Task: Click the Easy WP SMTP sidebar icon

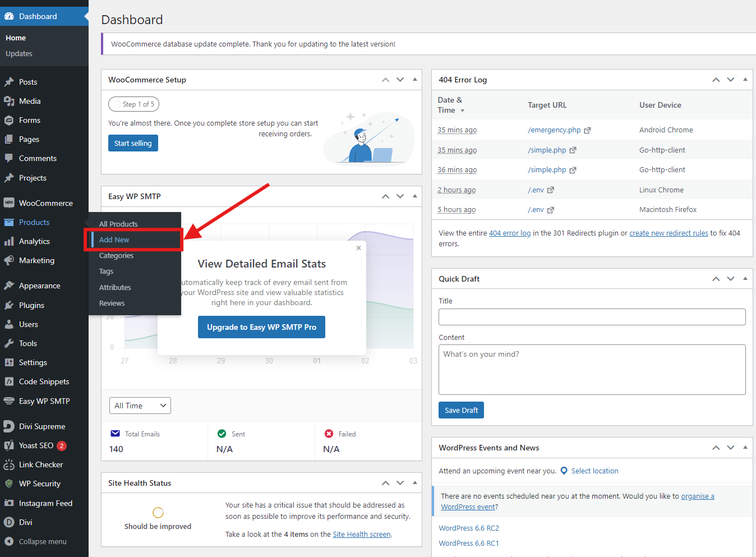Action: (x=9, y=401)
